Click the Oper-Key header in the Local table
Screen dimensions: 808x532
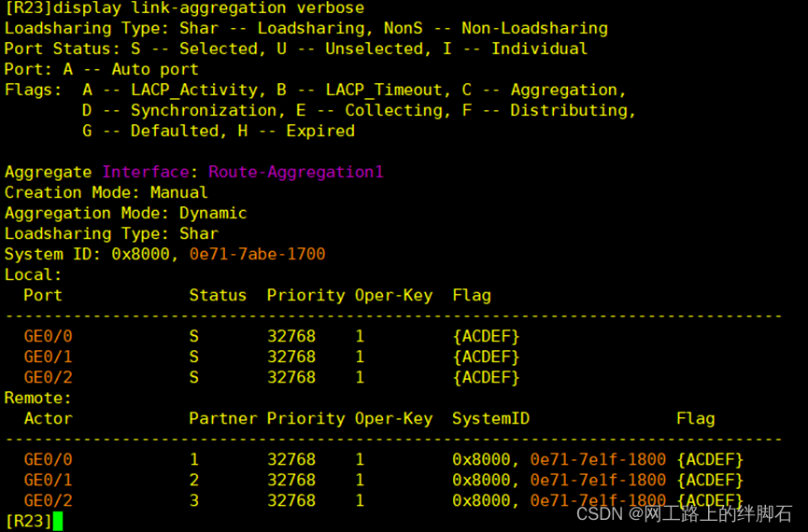pyautogui.click(x=393, y=296)
